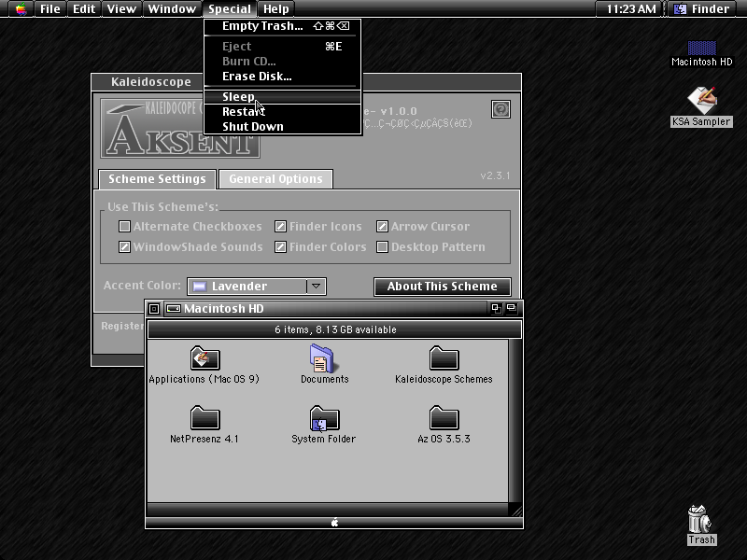Select the NetPresenz 4.1 folder icon

(x=204, y=417)
